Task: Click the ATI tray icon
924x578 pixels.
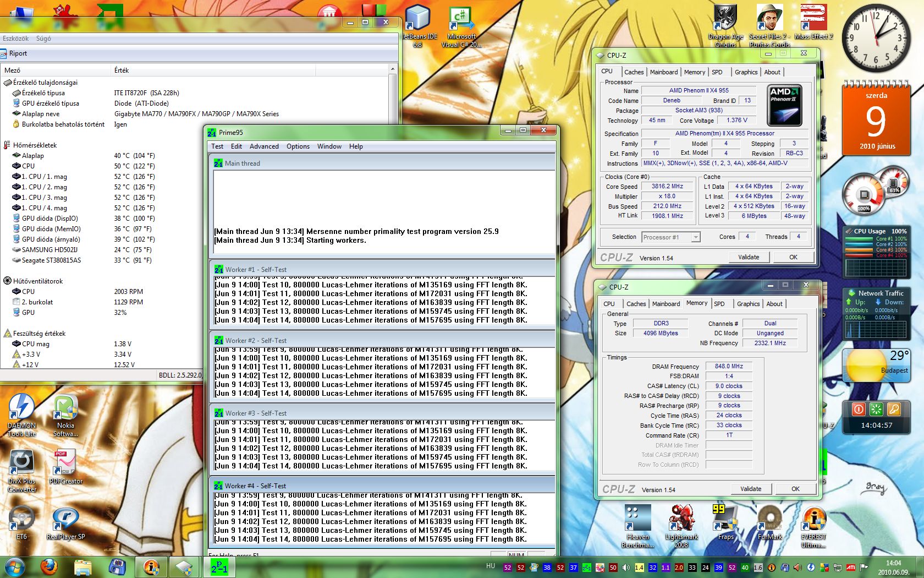Action: click(x=850, y=567)
